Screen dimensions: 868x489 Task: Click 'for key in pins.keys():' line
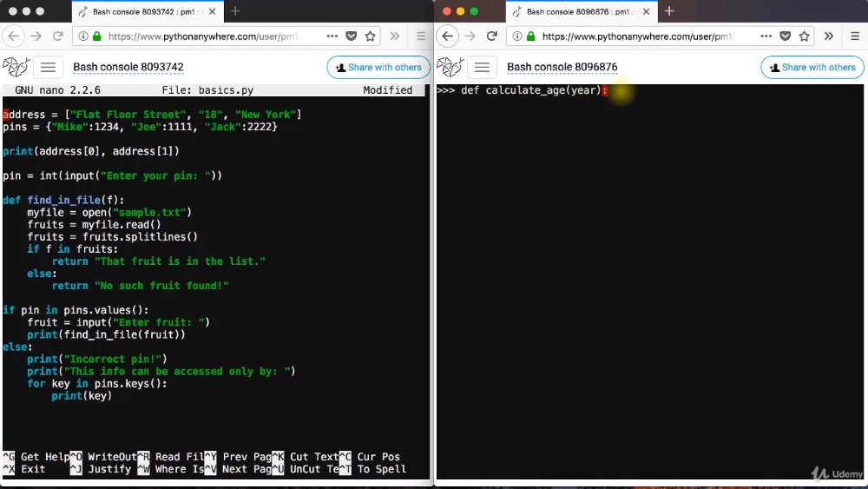[x=97, y=383]
